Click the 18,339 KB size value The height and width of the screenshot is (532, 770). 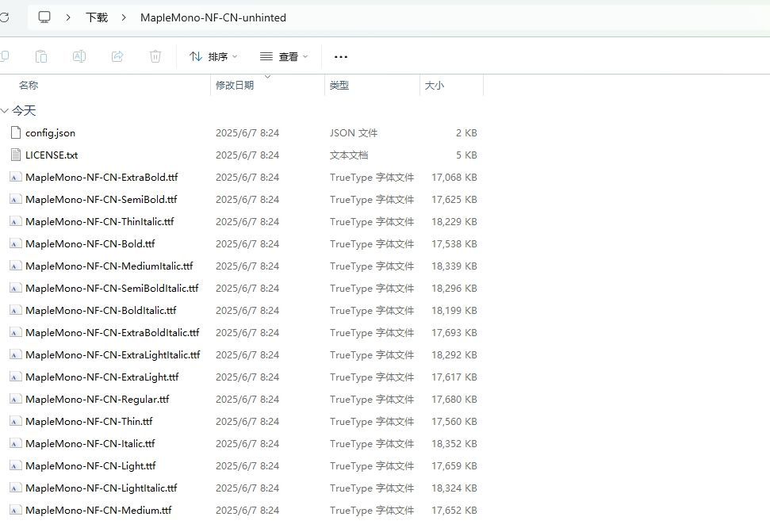tap(454, 266)
